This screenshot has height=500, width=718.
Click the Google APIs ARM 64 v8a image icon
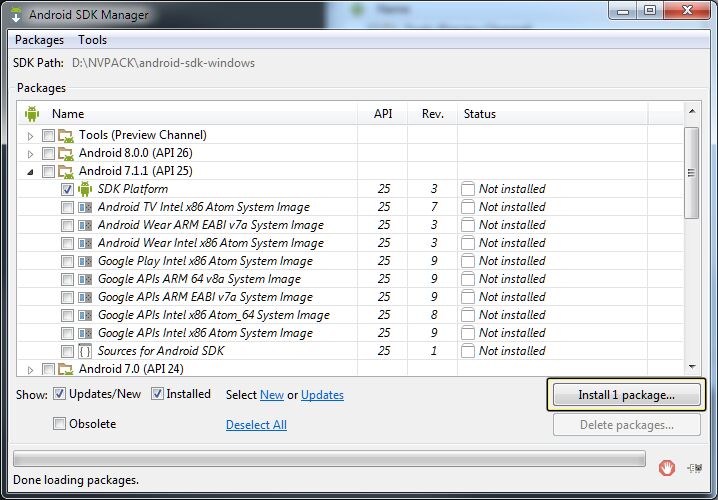(85, 279)
